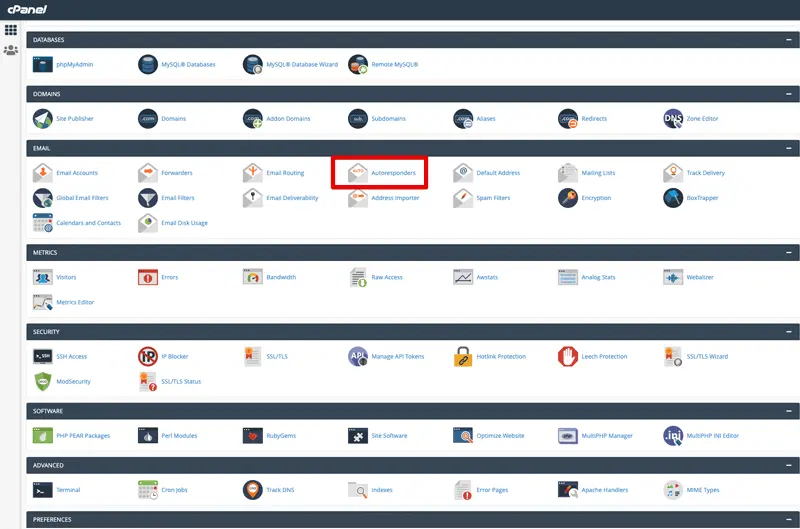The image size is (800, 529).
Task: Open the Track Delivery link
Action: 706,173
